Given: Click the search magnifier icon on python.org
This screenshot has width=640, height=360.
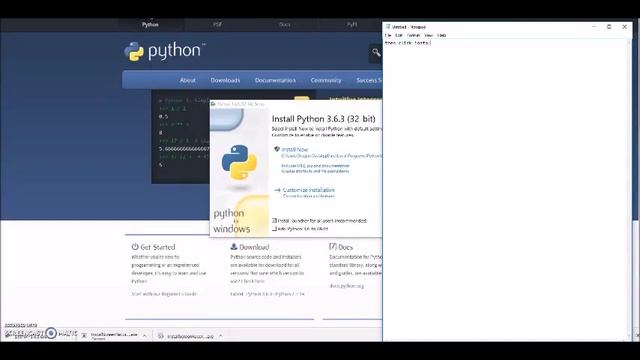Looking at the screenshot, I should 376,52.
